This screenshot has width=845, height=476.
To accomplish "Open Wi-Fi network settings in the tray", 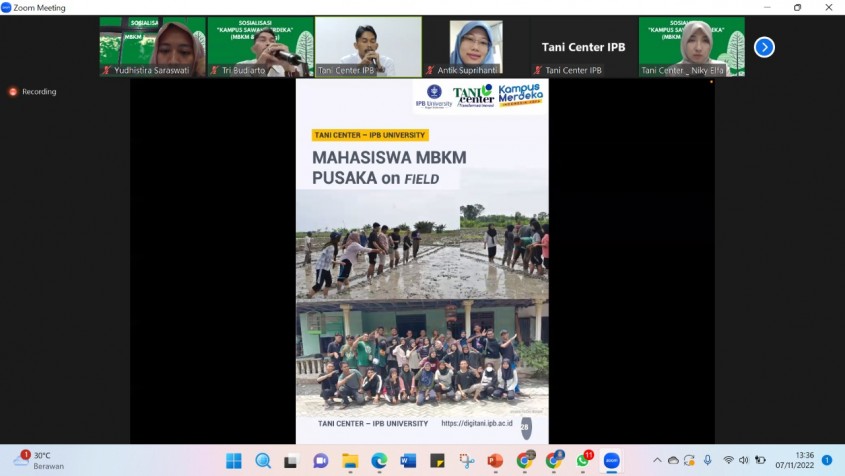I will click(728, 460).
